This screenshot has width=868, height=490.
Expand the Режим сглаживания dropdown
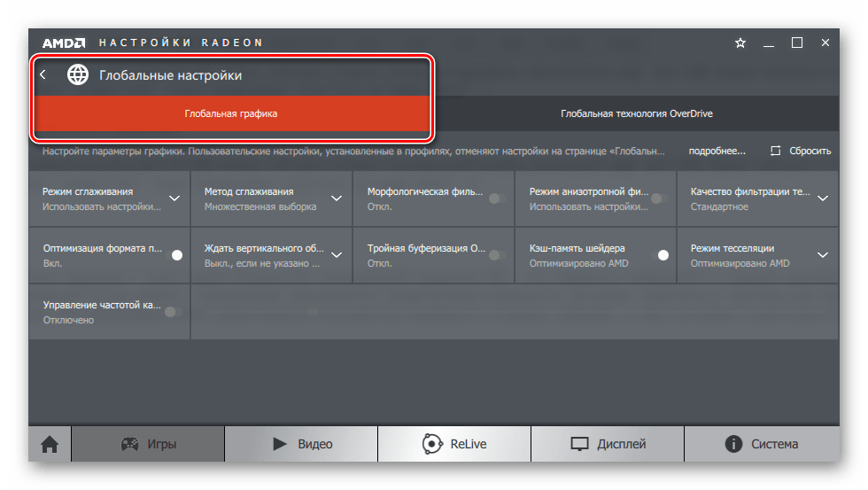tap(174, 198)
